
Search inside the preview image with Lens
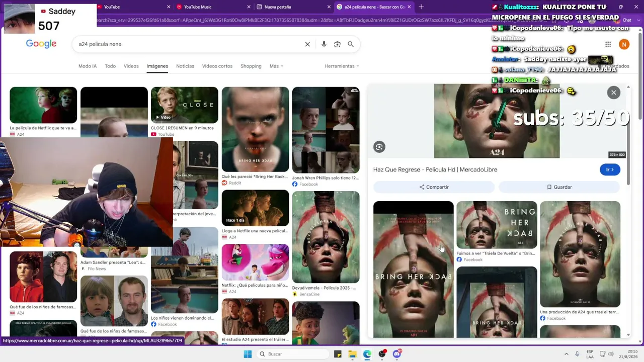(x=379, y=147)
